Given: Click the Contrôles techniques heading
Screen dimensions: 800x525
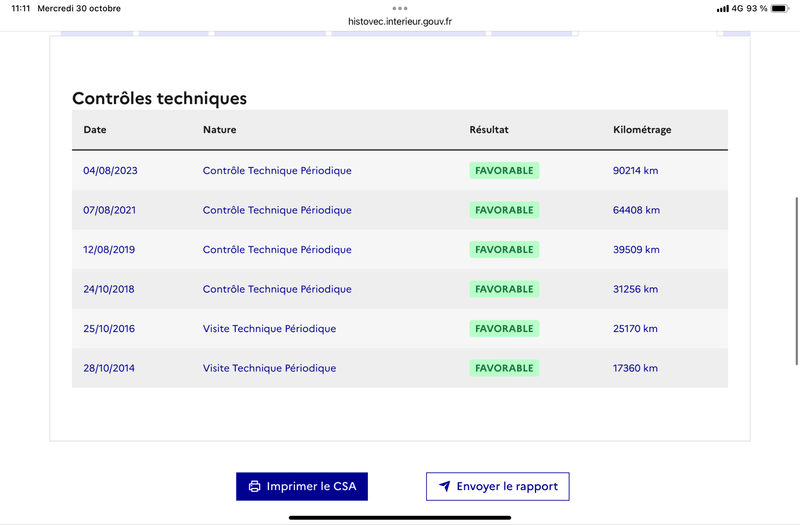Looking at the screenshot, I should coord(159,98).
